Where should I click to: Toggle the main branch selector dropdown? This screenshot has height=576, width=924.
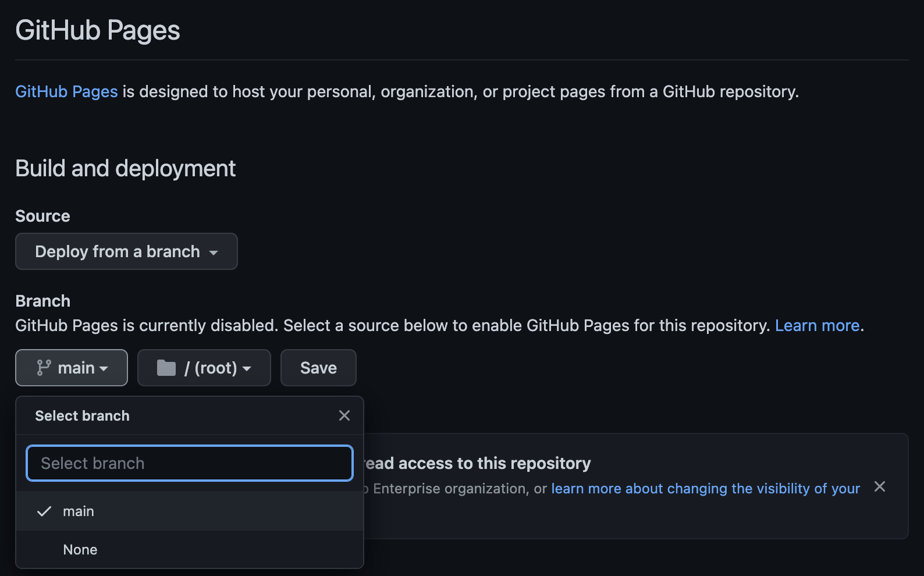[72, 368]
